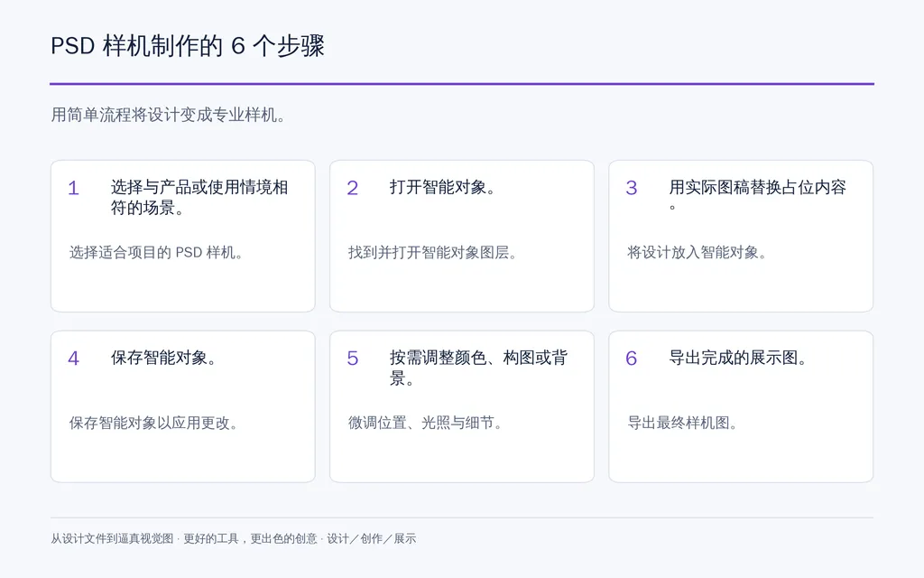The image size is (924, 578).
Task: Click step number 1 in the first card
Action: [x=73, y=188]
